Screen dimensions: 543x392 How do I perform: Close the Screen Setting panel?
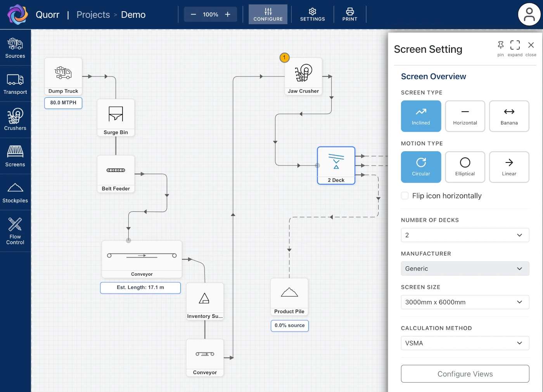(x=531, y=48)
